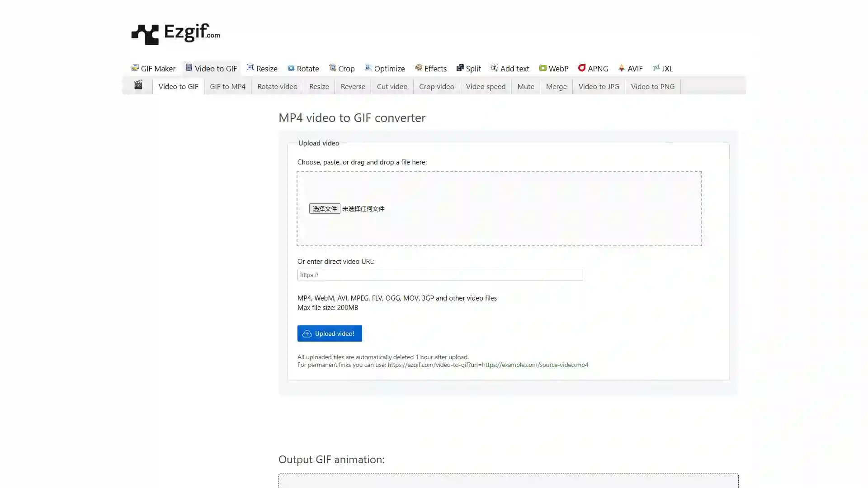868x488 pixels.
Task: Open the Rotate video tab
Action: [277, 86]
